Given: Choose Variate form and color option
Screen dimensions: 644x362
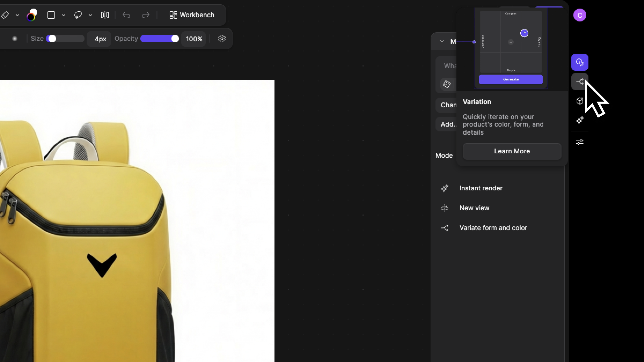Looking at the screenshot, I should [x=493, y=228].
